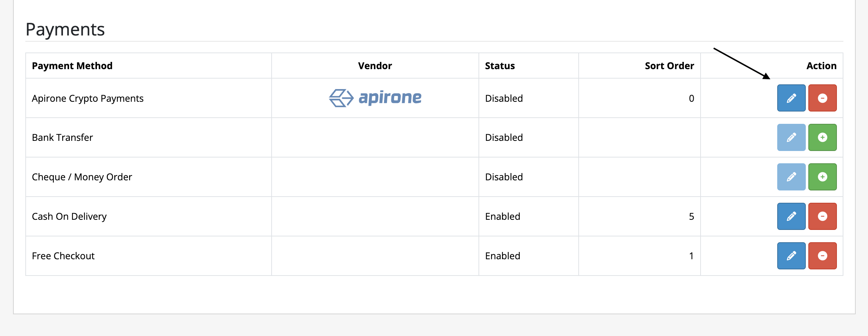Click Enabled status of Free Checkout

[502, 256]
